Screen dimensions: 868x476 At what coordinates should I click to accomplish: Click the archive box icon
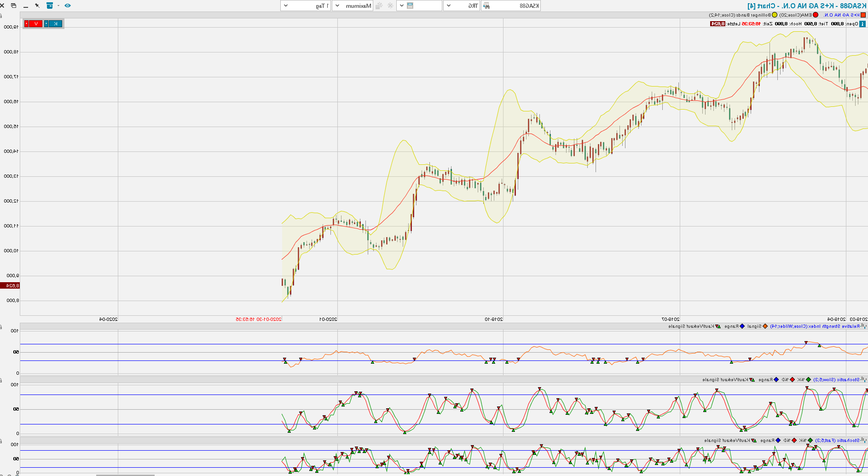point(50,6)
